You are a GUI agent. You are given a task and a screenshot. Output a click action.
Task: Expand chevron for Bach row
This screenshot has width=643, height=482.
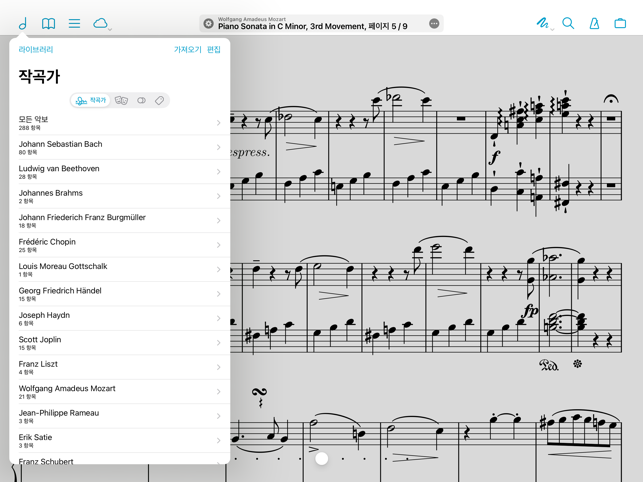pyautogui.click(x=219, y=147)
